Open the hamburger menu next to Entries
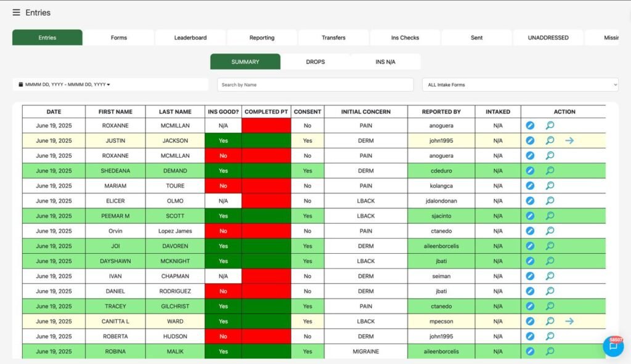631x364 pixels. click(16, 13)
